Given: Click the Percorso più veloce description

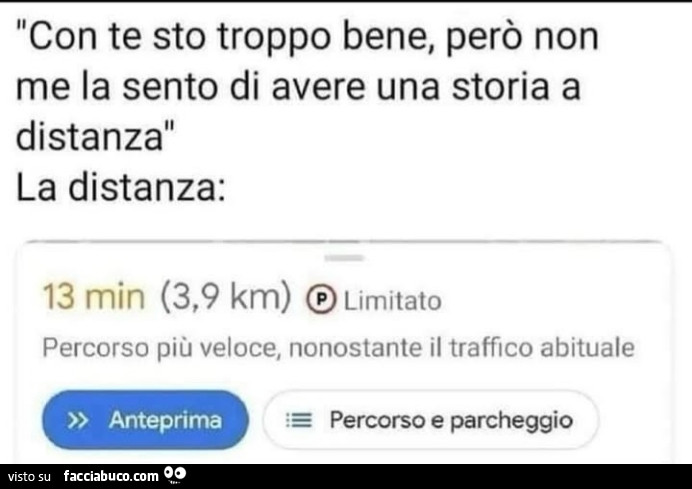Looking at the screenshot, I should (338, 348).
